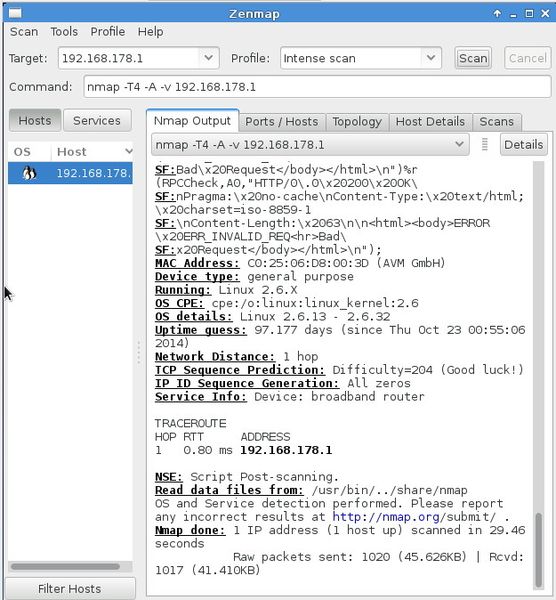Click the 'OS CPE' line text

pyautogui.click(x=287, y=303)
